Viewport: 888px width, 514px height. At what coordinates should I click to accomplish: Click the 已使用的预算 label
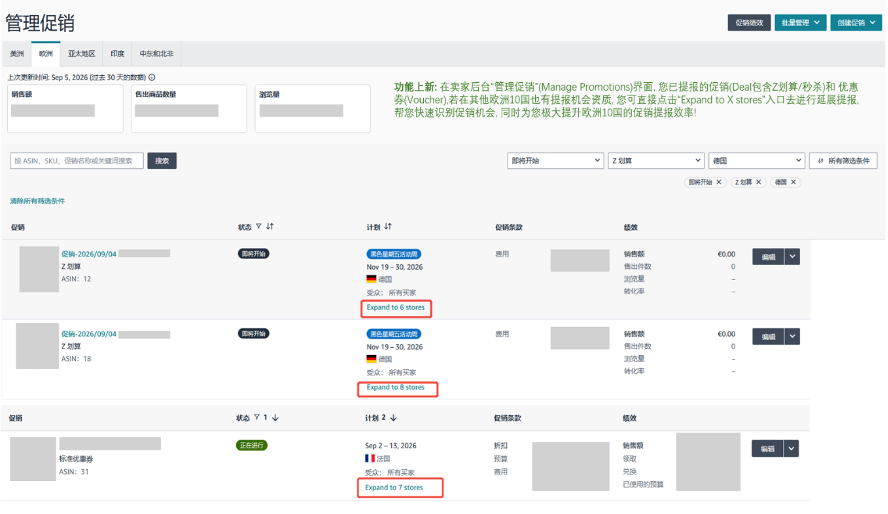point(643,485)
